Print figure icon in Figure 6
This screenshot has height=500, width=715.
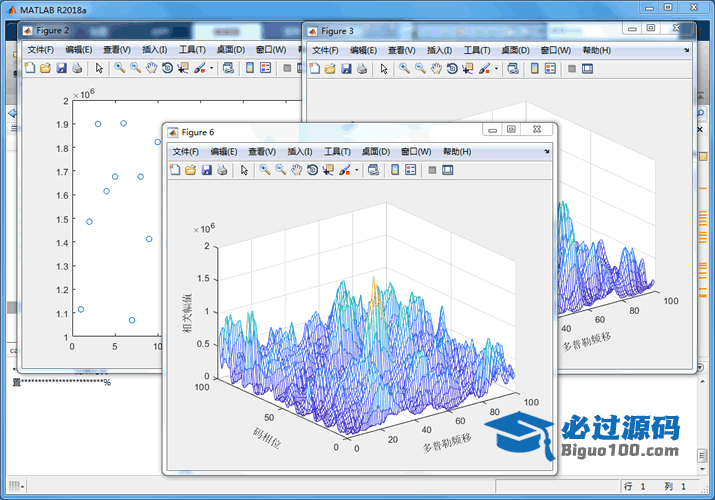pyautogui.click(x=222, y=170)
